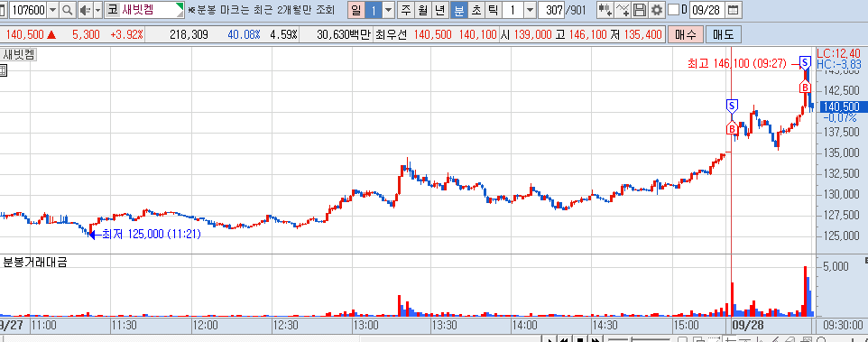This screenshot has width=868, height=342.
Task: Switch chart to 분 minute mode
Action: click(458, 10)
